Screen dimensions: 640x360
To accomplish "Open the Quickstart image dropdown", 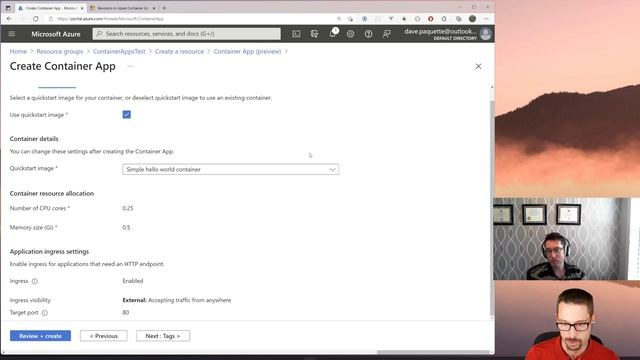I will [231, 169].
